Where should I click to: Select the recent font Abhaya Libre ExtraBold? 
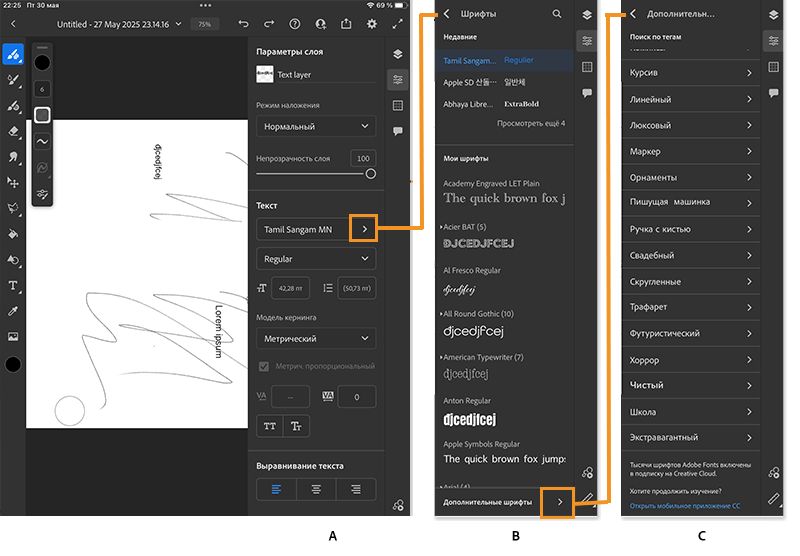pyautogui.click(x=504, y=104)
